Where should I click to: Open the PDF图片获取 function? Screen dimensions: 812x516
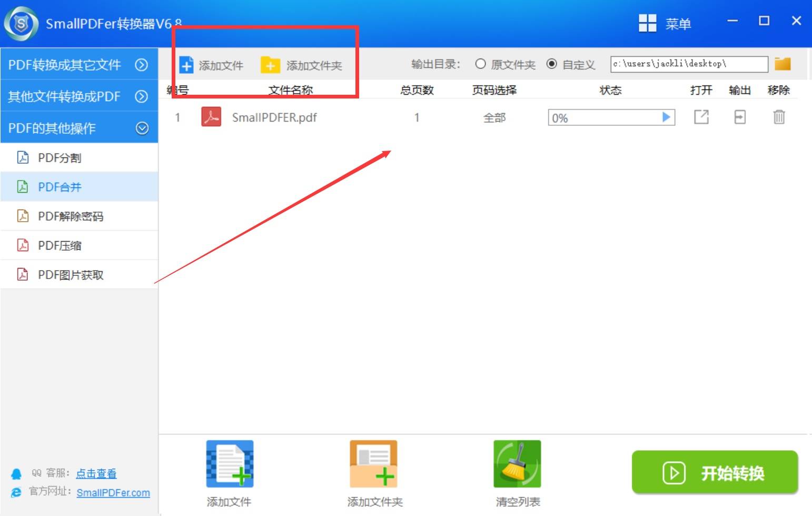pyautogui.click(x=79, y=275)
